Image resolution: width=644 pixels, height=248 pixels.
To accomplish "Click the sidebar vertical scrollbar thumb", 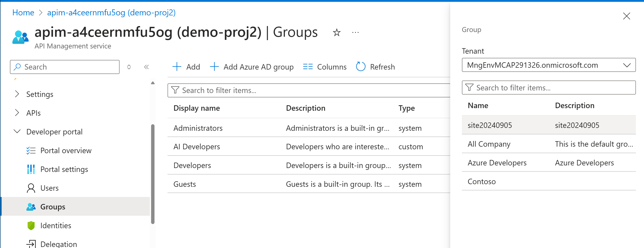I will pyautogui.click(x=153, y=174).
